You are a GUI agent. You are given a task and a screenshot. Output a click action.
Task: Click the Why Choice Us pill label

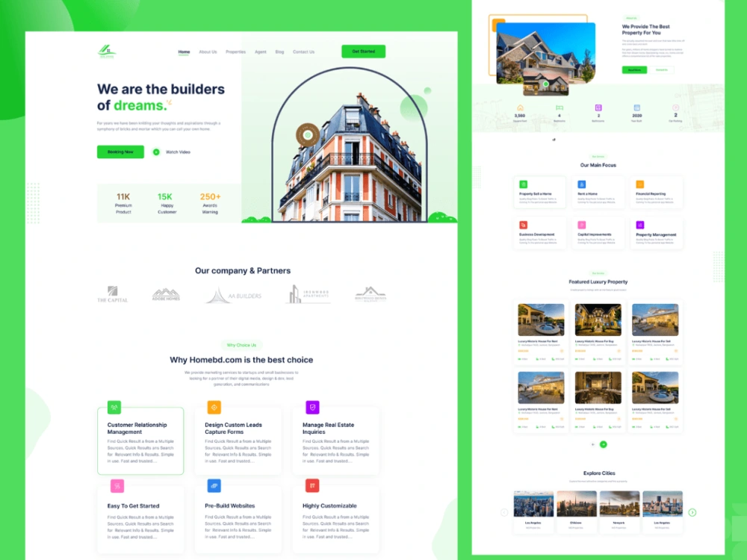pos(241,345)
